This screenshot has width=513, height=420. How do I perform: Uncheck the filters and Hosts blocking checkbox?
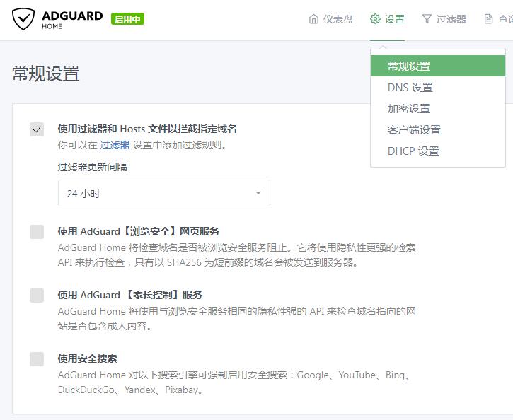point(37,129)
